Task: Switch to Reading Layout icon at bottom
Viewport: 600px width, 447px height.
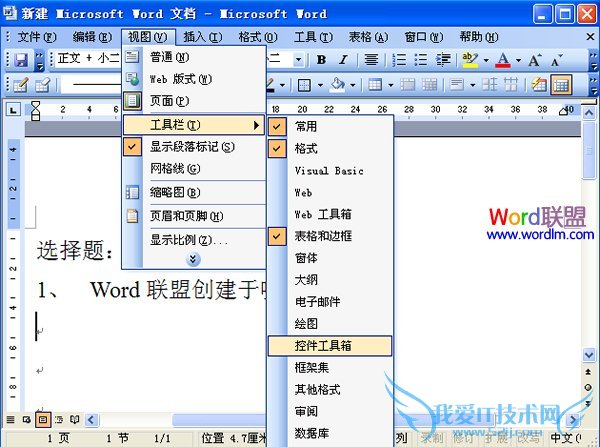Action: (x=74, y=420)
